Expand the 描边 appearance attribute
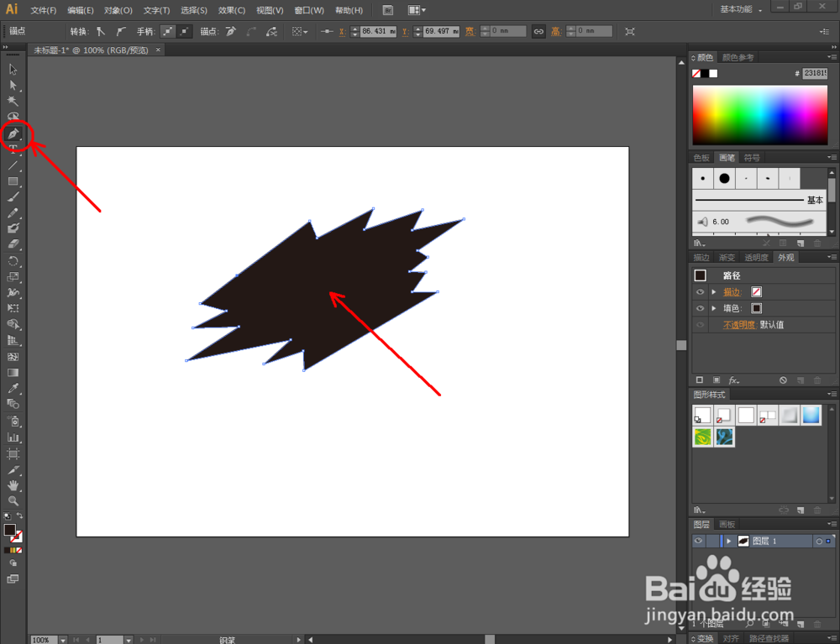 [x=713, y=291]
